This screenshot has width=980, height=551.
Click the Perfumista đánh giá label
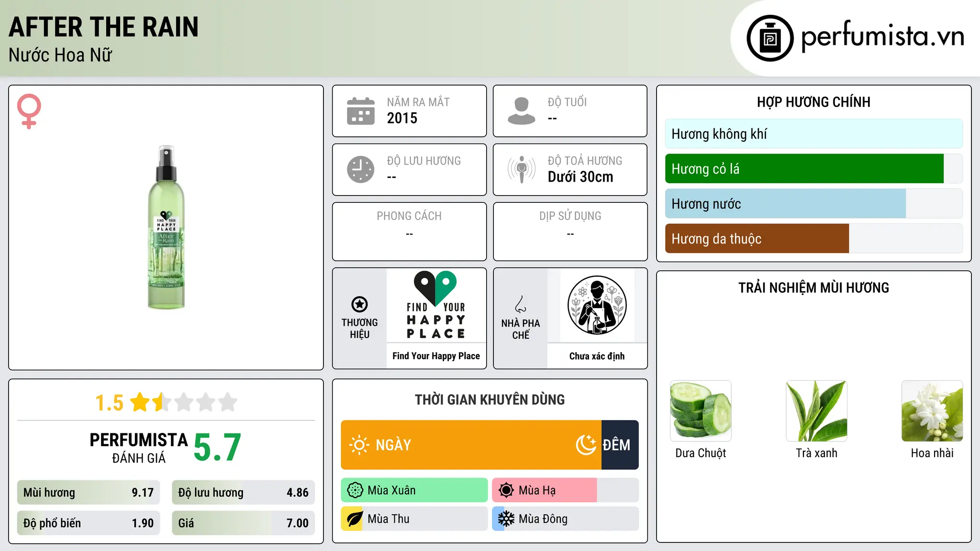pyautogui.click(x=139, y=448)
